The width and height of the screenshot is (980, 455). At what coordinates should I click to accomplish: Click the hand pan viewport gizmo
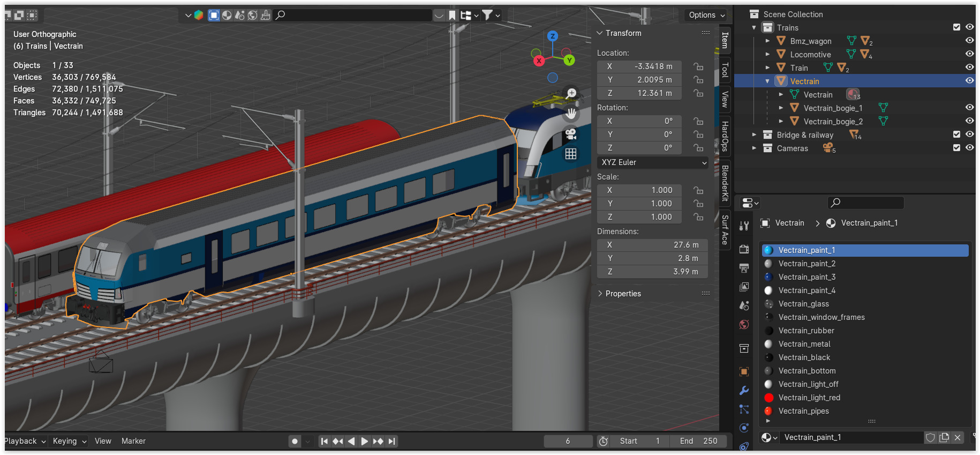[571, 114]
